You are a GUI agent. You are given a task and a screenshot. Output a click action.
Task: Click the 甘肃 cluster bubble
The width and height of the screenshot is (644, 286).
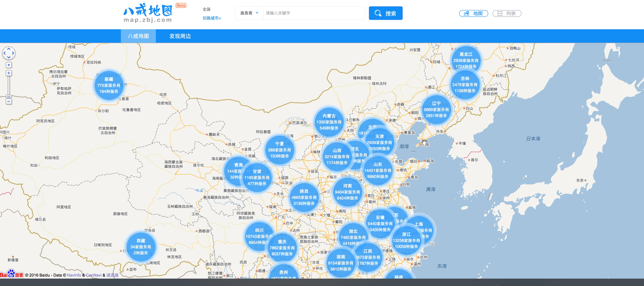[x=257, y=177]
